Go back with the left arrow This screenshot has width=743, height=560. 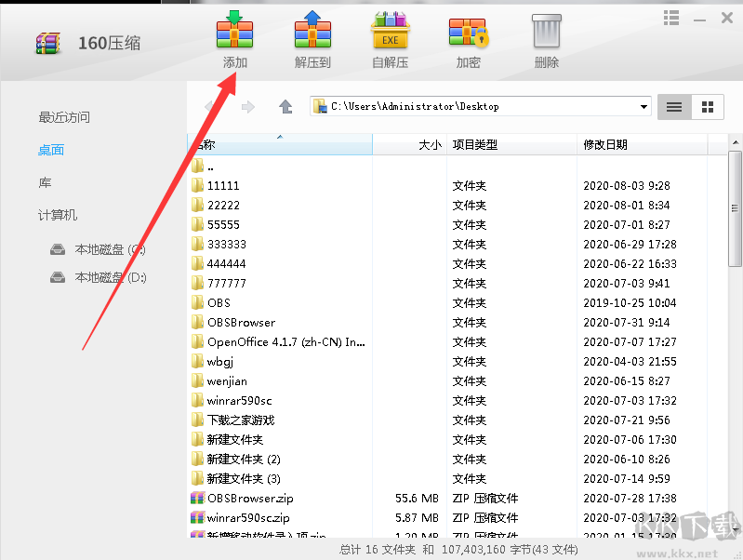209,106
